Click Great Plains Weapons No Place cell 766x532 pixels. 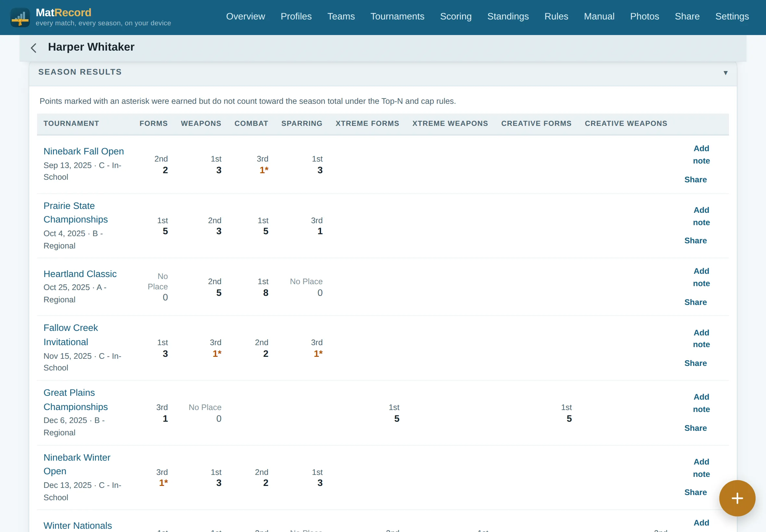click(x=205, y=413)
